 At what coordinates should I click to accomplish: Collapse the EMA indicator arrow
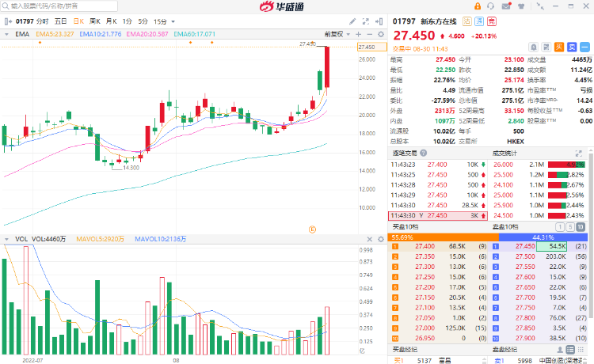click(x=7, y=34)
